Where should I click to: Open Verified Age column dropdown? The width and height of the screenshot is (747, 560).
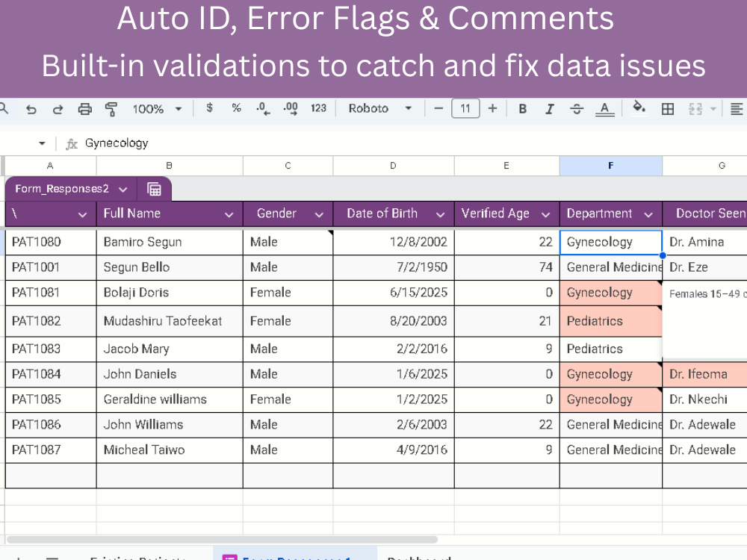pos(546,215)
